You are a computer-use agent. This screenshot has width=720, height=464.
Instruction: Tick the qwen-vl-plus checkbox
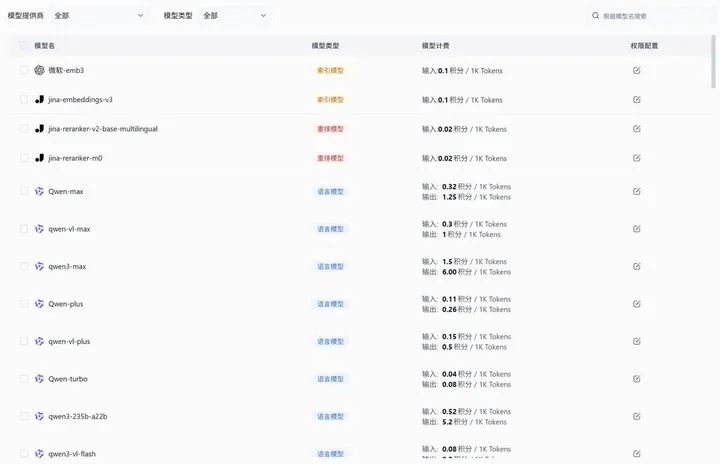[24, 341]
